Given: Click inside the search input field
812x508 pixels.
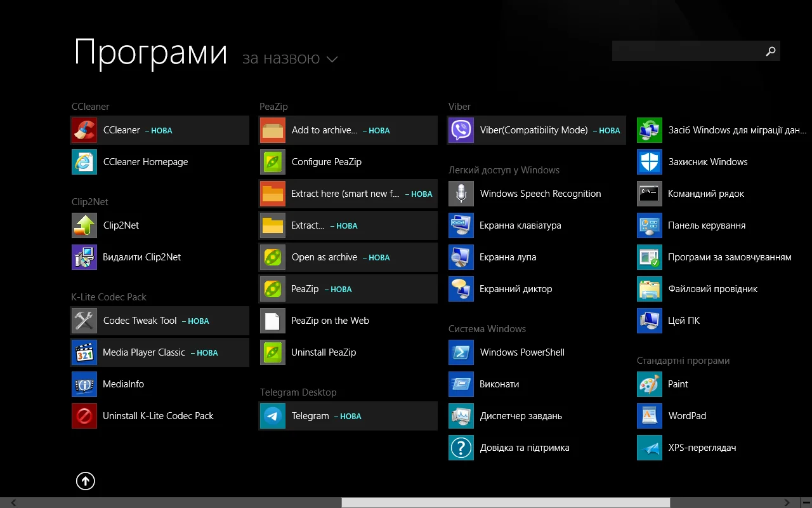Looking at the screenshot, I should (x=685, y=51).
